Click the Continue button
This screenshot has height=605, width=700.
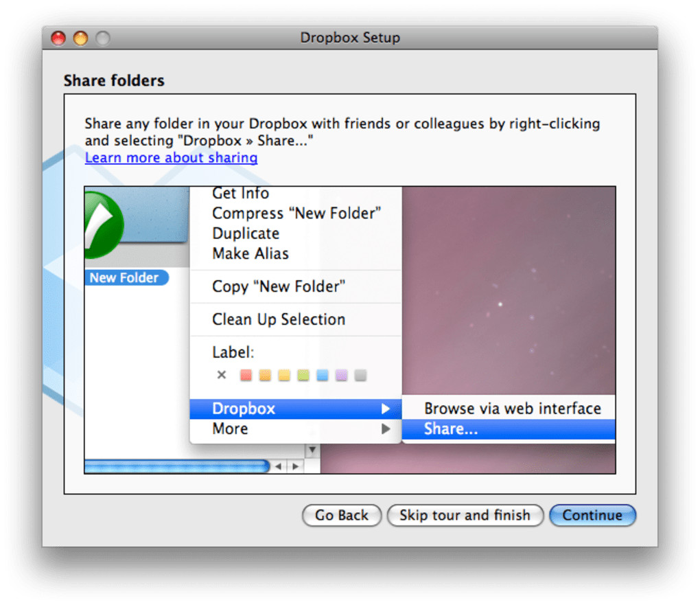pos(592,515)
